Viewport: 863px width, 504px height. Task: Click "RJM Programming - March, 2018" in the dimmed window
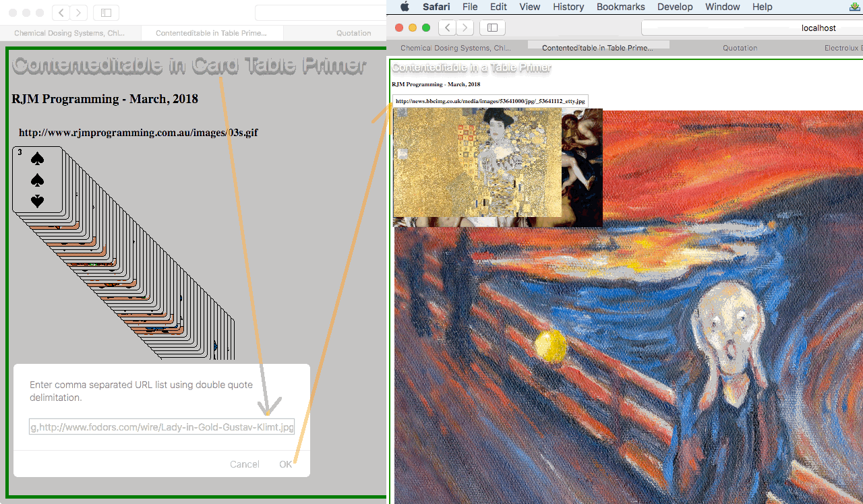click(x=105, y=99)
